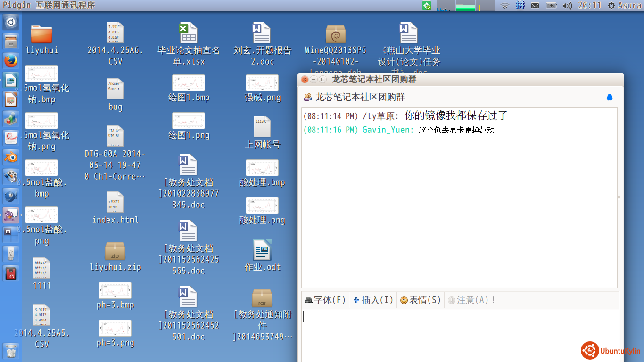Click the group chat icon beside the conversation title
Screen dimensions: 644x362
(308, 97)
